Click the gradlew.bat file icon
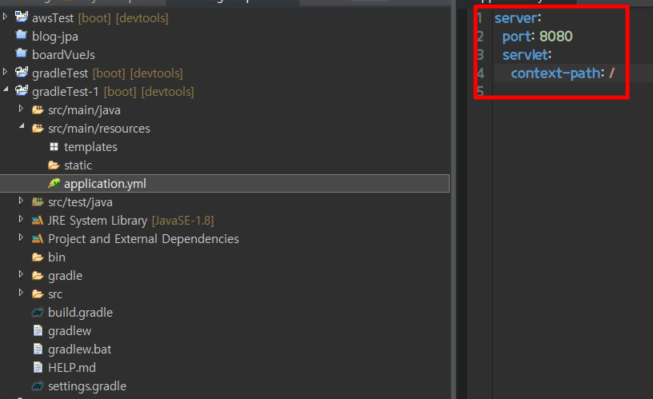The width and height of the screenshot is (653, 399). (38, 349)
